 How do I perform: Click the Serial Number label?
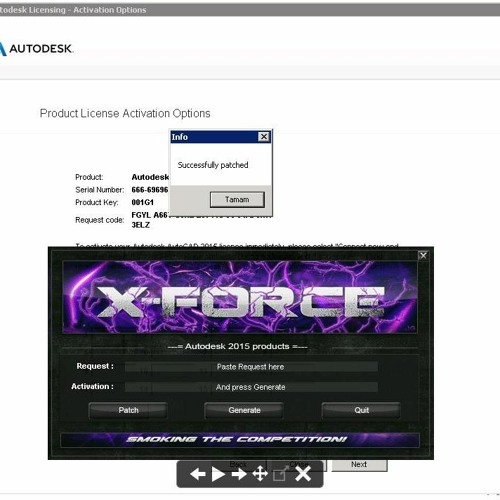(99, 190)
